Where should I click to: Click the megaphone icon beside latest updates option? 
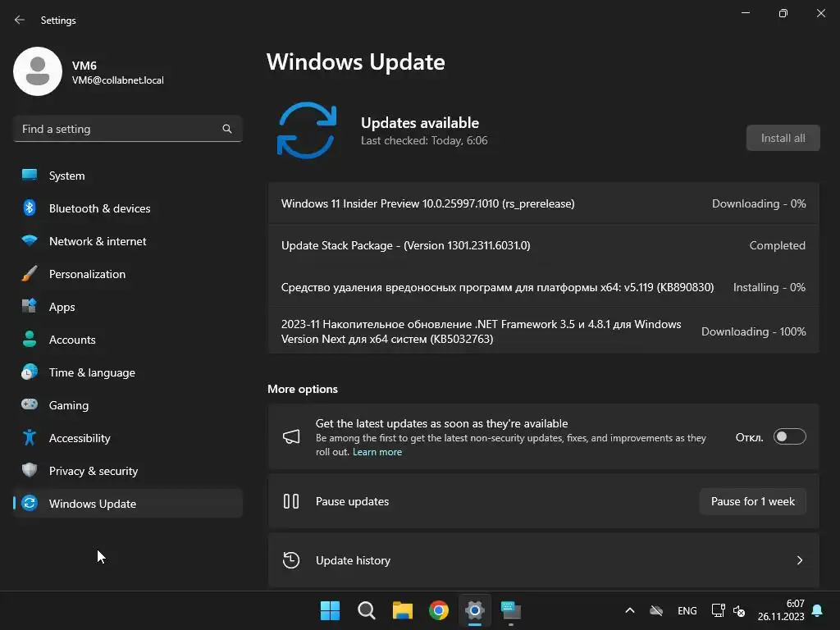point(291,437)
